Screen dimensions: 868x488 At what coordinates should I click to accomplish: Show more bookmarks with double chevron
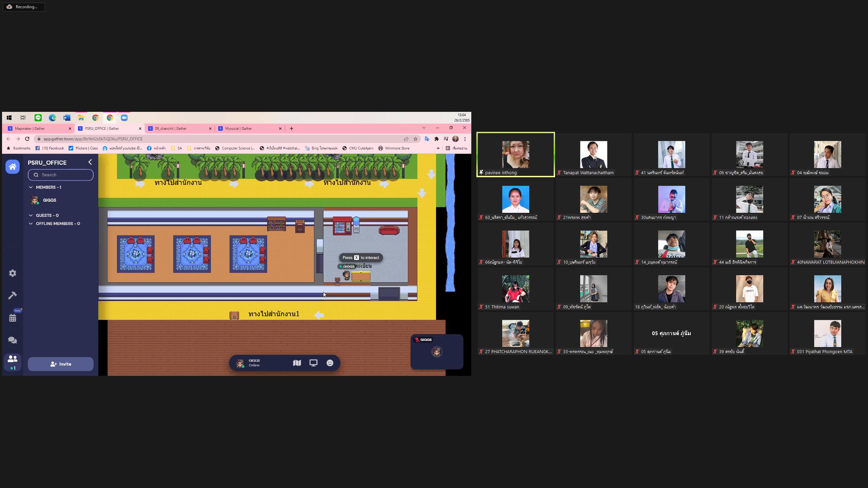438,148
